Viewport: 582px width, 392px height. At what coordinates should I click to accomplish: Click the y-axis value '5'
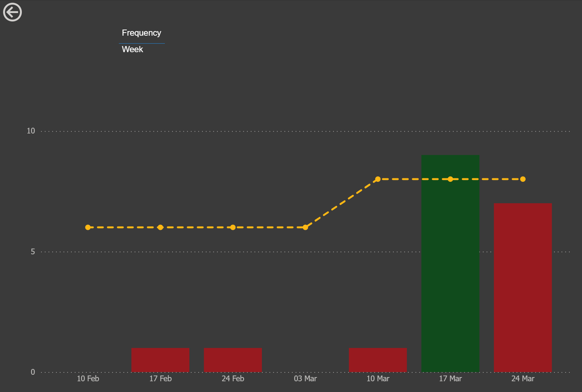[33, 252]
